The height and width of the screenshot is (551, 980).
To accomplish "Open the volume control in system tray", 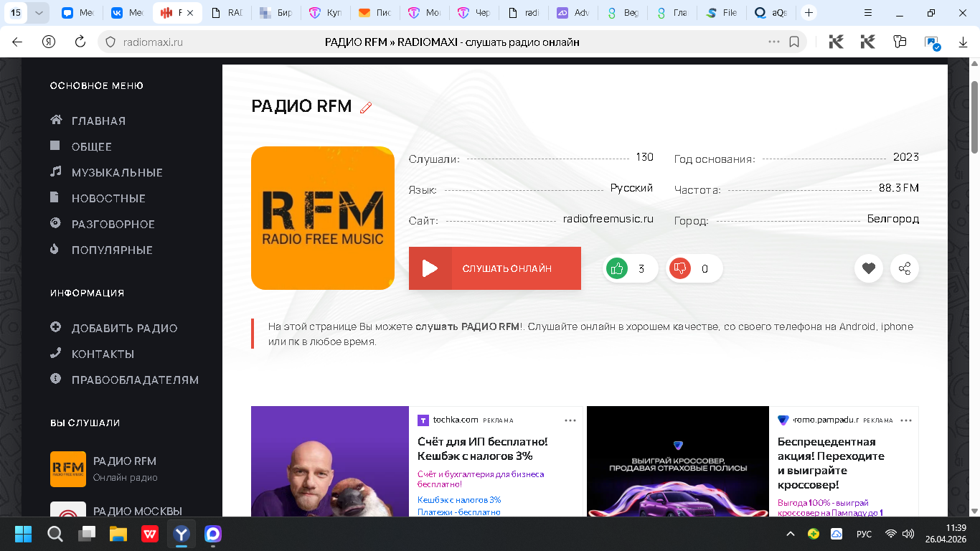I will click(x=908, y=534).
